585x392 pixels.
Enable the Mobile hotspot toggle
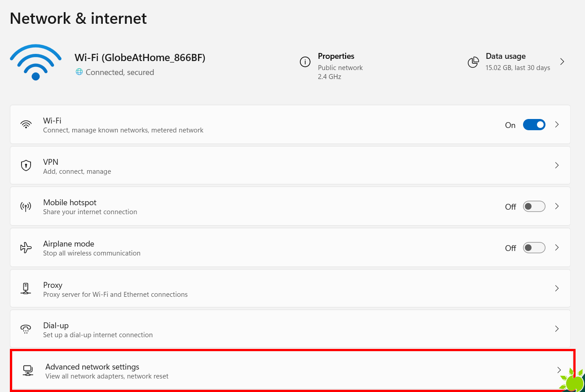click(534, 207)
